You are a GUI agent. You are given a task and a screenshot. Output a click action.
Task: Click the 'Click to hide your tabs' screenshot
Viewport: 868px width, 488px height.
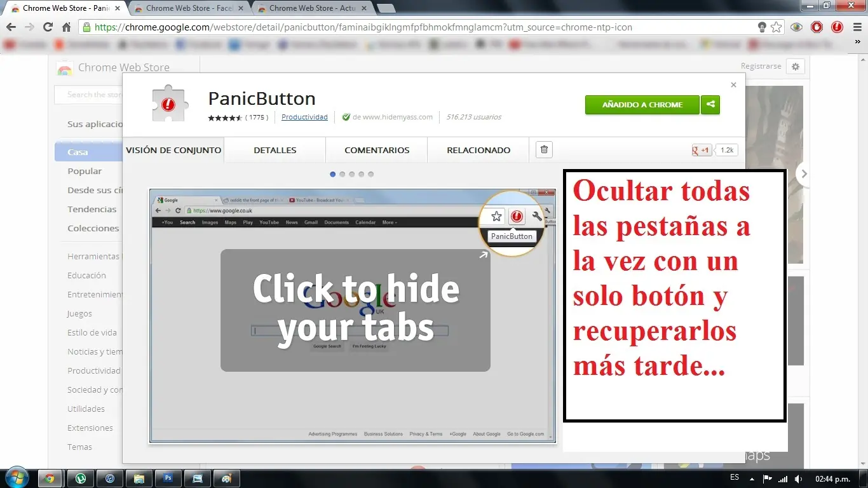coord(353,316)
